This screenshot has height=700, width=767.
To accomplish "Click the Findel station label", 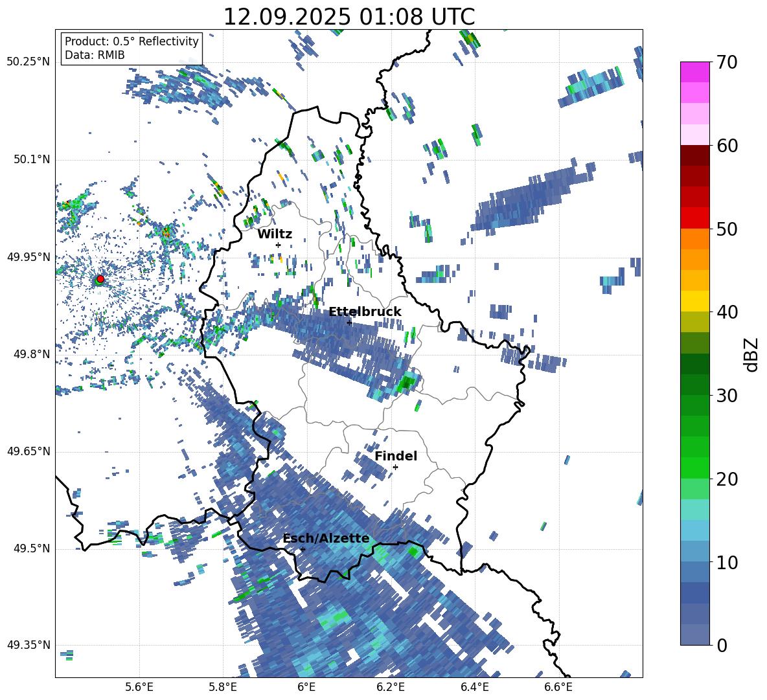I will (396, 456).
